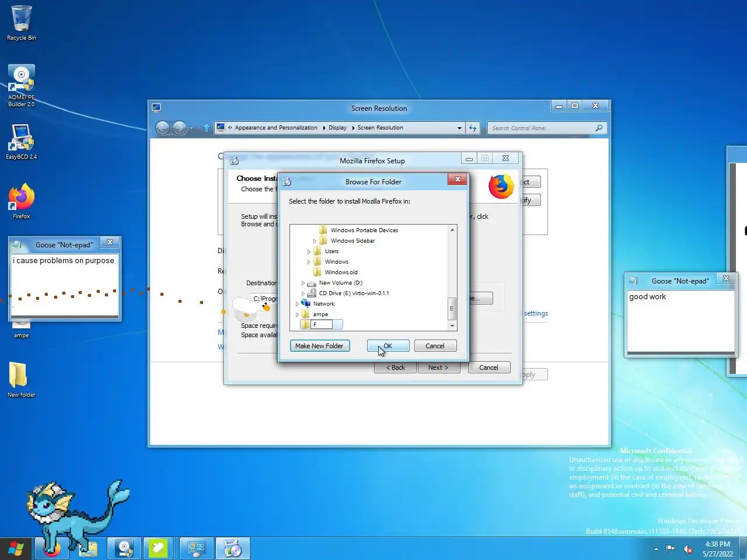Click Cancel in Browse For Folder
The image size is (747, 560).
(x=435, y=346)
